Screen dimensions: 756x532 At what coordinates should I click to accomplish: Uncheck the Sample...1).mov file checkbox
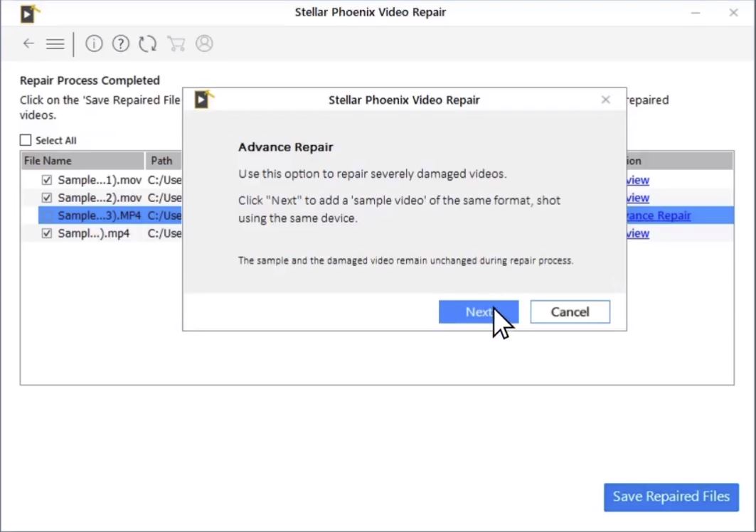(47, 180)
